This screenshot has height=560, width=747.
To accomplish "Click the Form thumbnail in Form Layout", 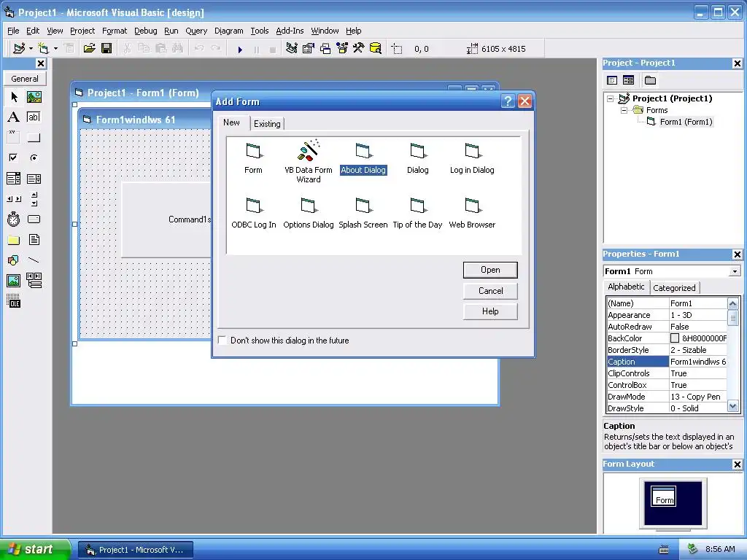I will point(663,496).
